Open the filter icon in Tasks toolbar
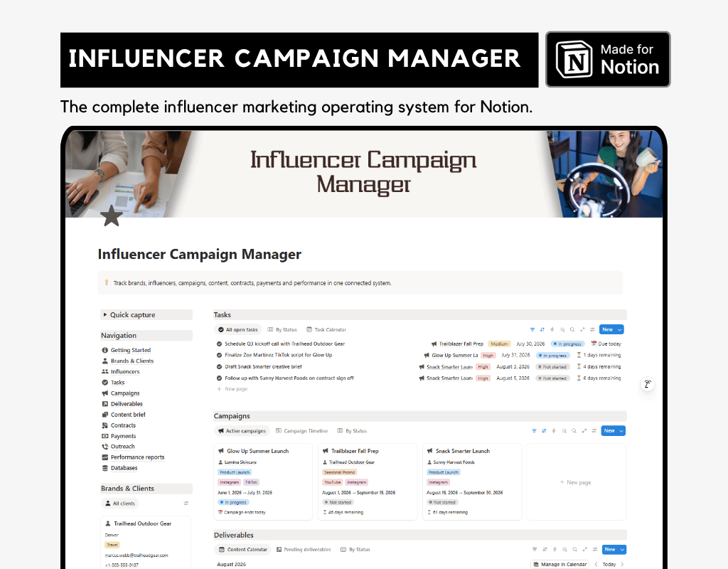This screenshot has height=569, width=728. pos(532,330)
